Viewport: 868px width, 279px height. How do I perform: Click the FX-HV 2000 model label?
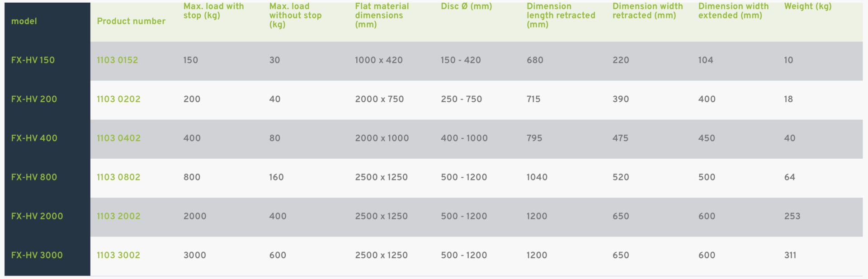37,216
